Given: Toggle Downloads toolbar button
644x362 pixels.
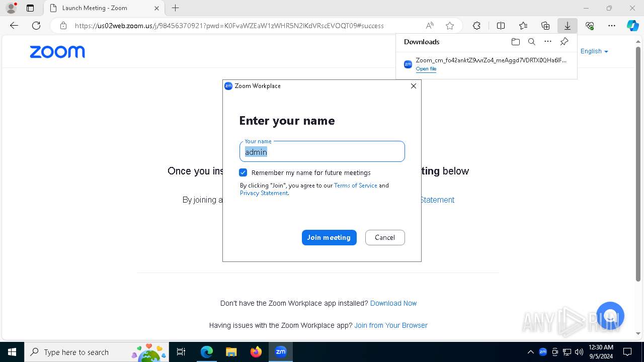Looking at the screenshot, I should [568, 26].
